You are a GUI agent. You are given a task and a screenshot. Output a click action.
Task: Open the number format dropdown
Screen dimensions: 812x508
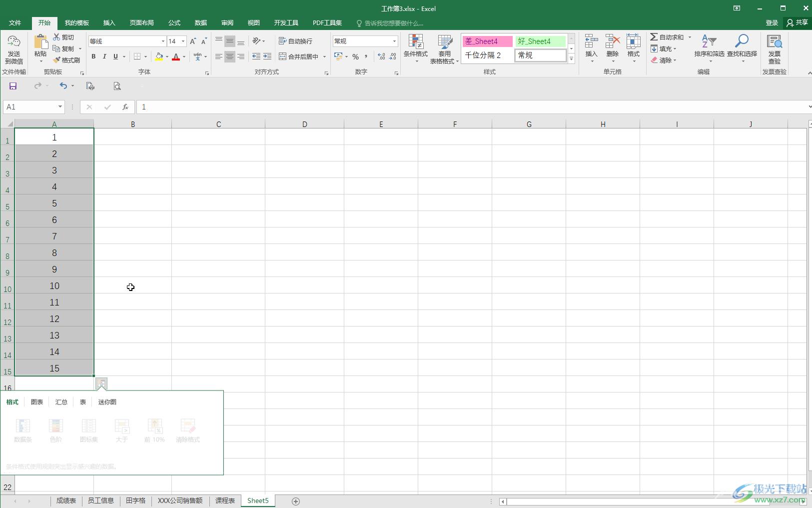[394, 41]
